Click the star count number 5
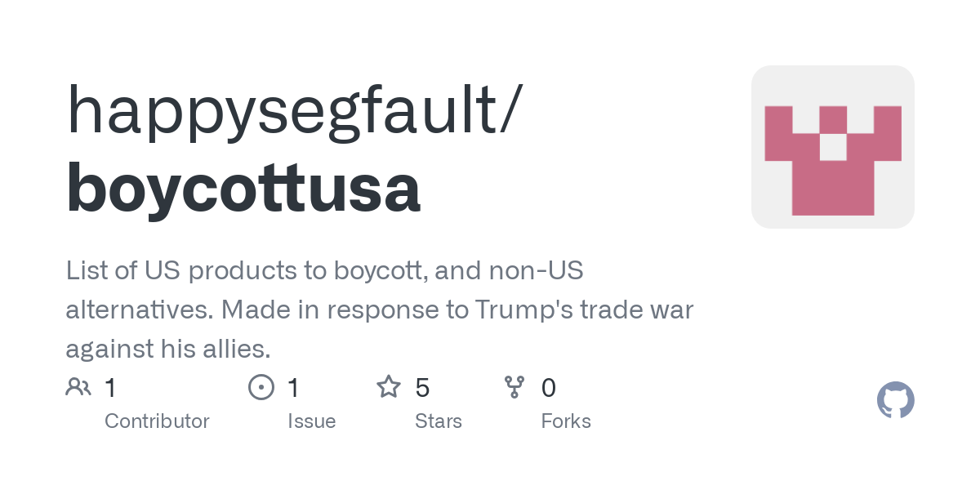980x490 pixels. 422,388
